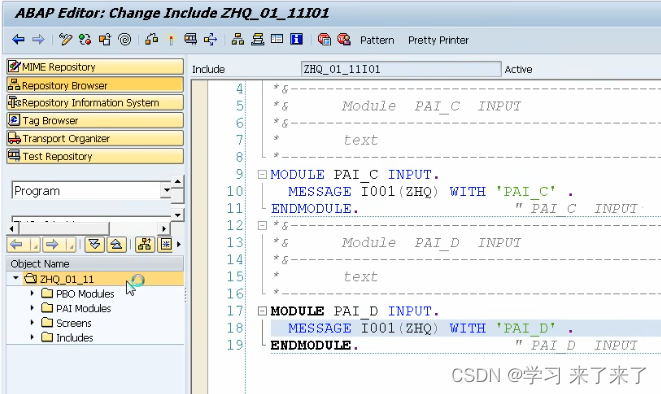Open the Transport Organizer

95,138
